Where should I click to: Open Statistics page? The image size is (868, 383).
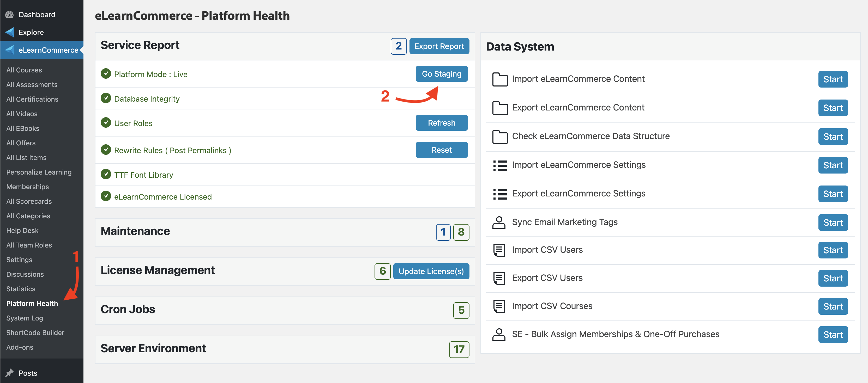[21, 289]
